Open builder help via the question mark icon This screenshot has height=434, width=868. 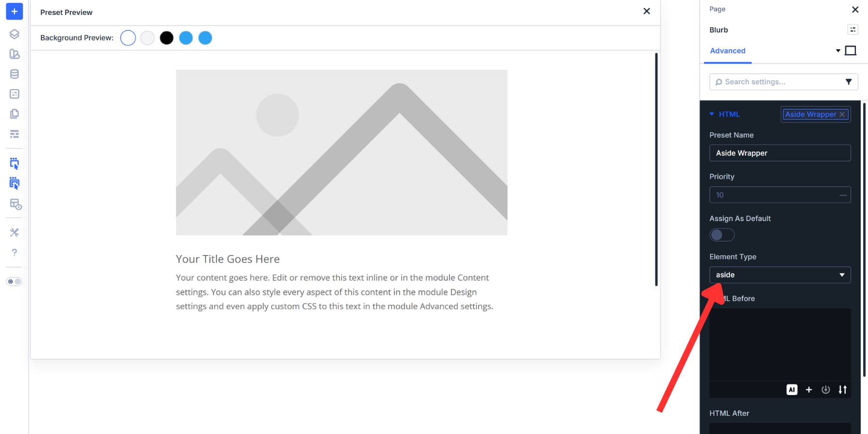click(14, 252)
